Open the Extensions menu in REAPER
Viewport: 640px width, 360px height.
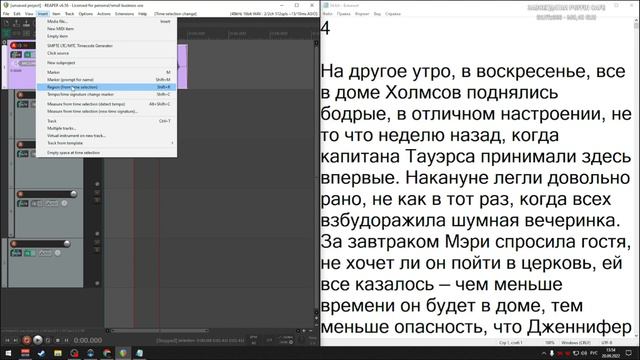tap(124, 14)
